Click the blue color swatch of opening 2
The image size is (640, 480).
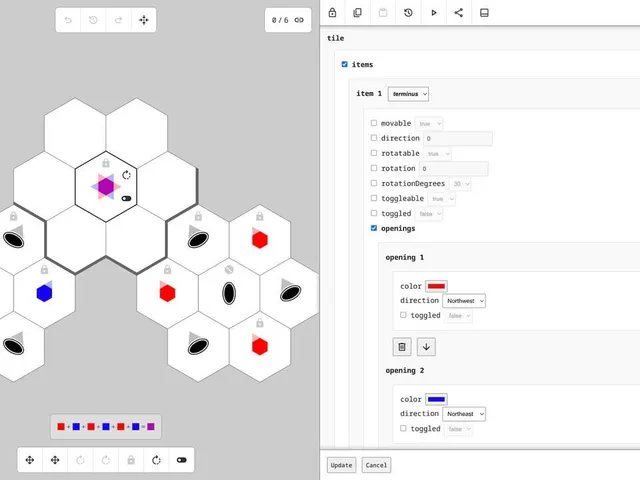[x=436, y=399]
